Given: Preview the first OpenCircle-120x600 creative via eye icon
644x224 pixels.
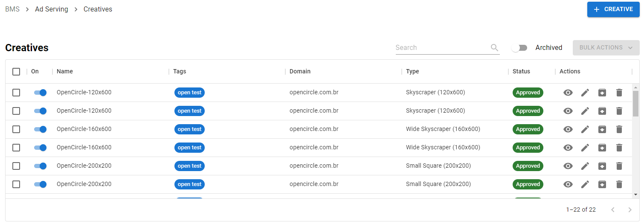Looking at the screenshot, I should pyautogui.click(x=568, y=93).
